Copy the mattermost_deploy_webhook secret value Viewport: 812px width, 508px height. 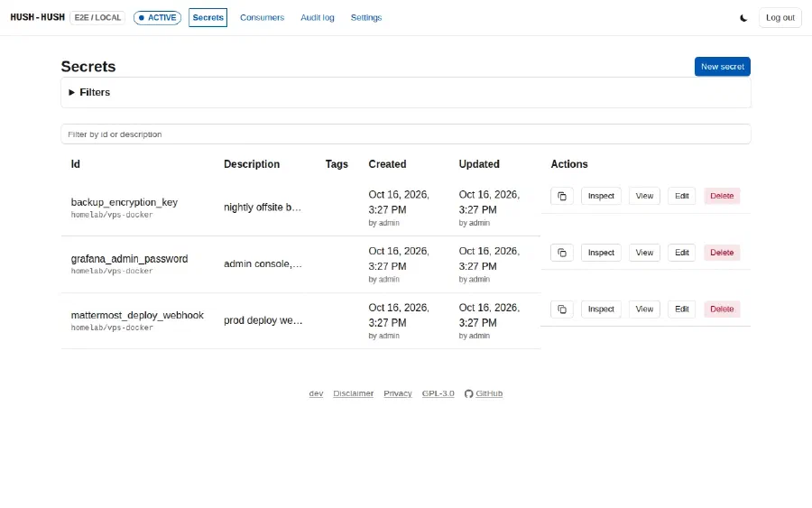pos(562,309)
